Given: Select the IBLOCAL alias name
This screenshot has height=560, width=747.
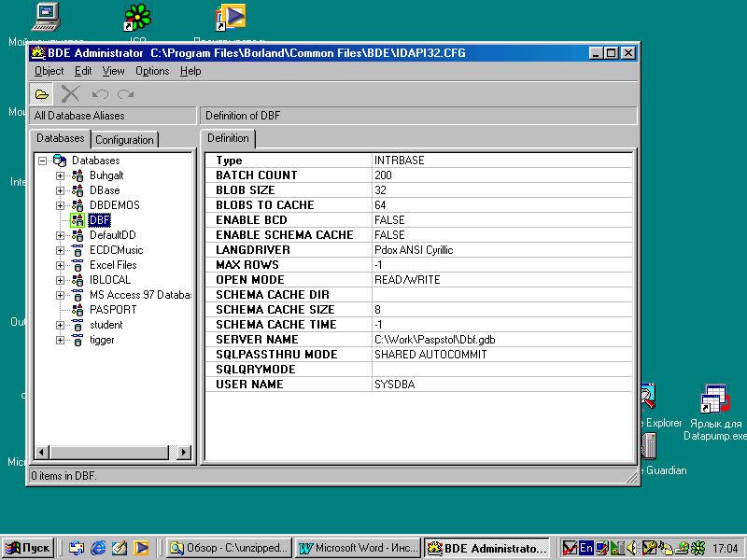Looking at the screenshot, I should tap(110, 280).
